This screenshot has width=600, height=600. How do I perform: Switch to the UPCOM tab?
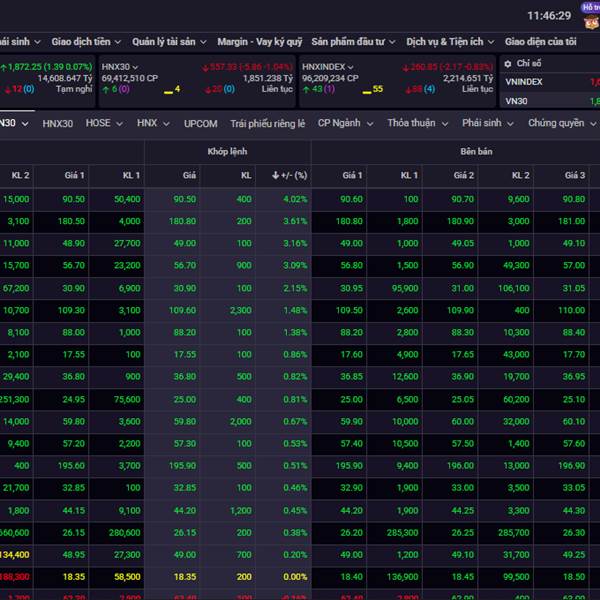click(200, 123)
